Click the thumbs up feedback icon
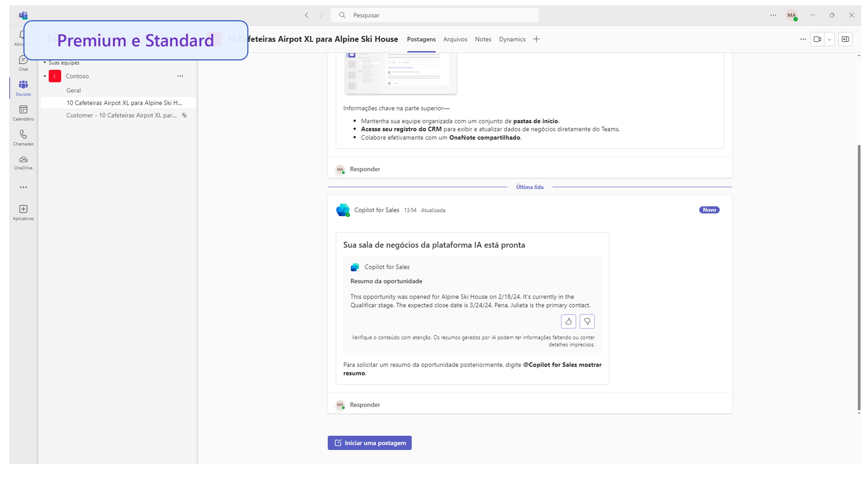This screenshot has height=496, width=868. [568, 321]
